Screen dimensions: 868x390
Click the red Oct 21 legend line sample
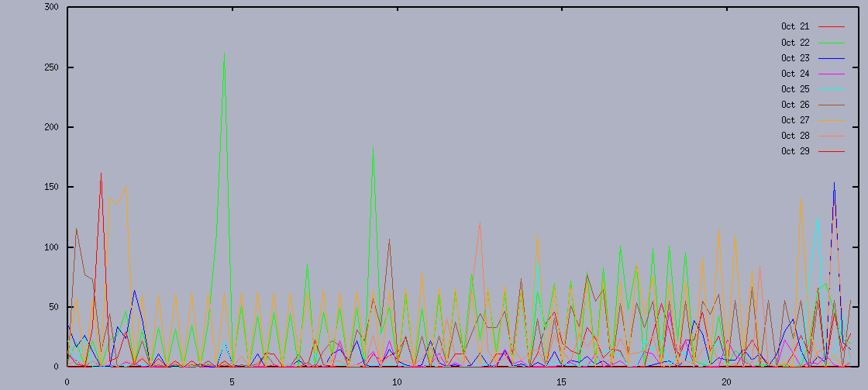pos(831,27)
